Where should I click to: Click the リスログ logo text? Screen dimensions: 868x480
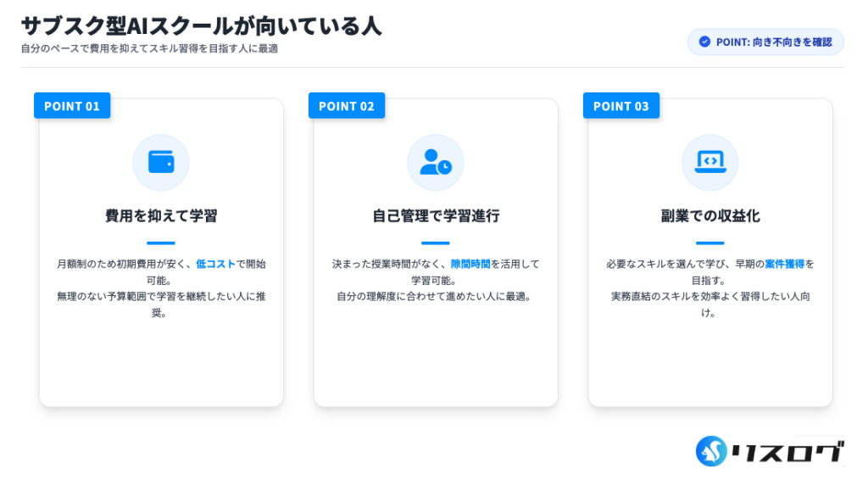click(787, 451)
